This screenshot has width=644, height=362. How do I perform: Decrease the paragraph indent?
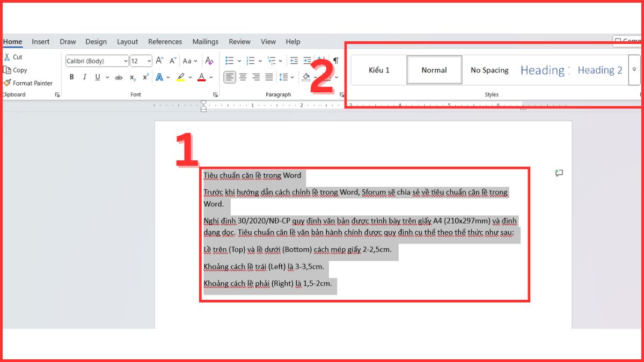tap(294, 61)
